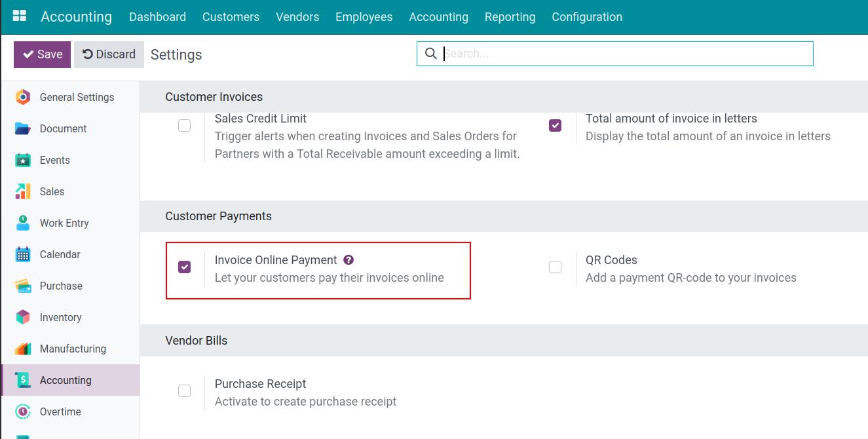Select Inventory label in settings sidebar
The width and height of the screenshot is (868, 439).
coord(60,317)
